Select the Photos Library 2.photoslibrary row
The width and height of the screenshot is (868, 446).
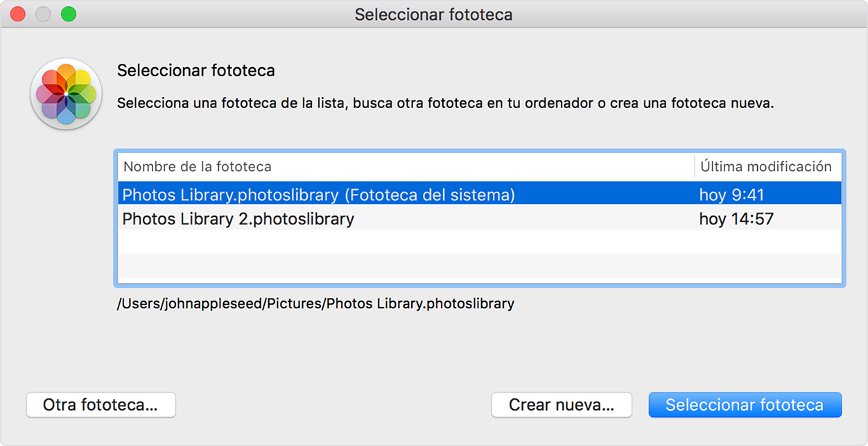point(238,220)
